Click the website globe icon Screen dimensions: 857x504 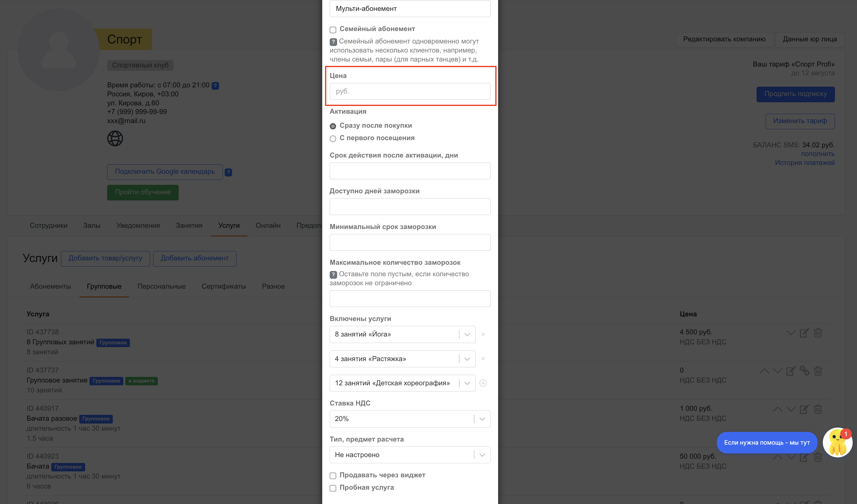click(x=115, y=138)
